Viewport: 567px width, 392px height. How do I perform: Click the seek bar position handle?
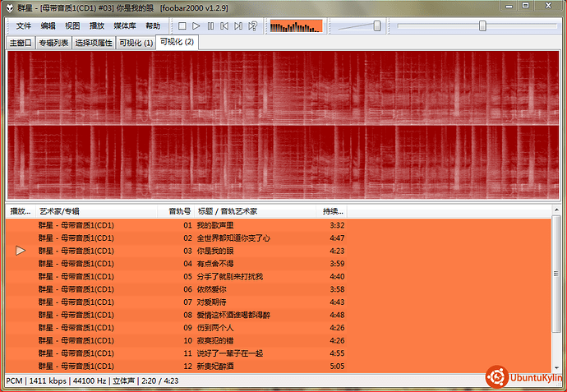coord(482,26)
